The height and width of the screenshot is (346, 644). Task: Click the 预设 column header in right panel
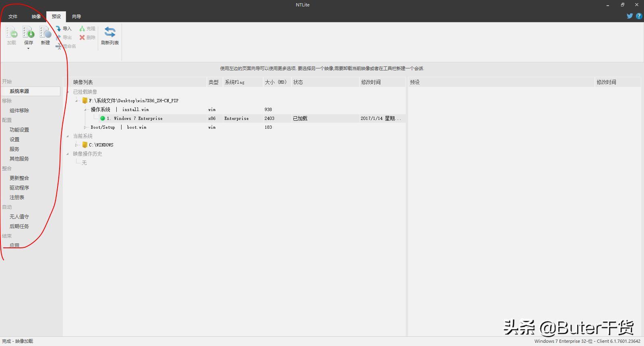(502, 82)
